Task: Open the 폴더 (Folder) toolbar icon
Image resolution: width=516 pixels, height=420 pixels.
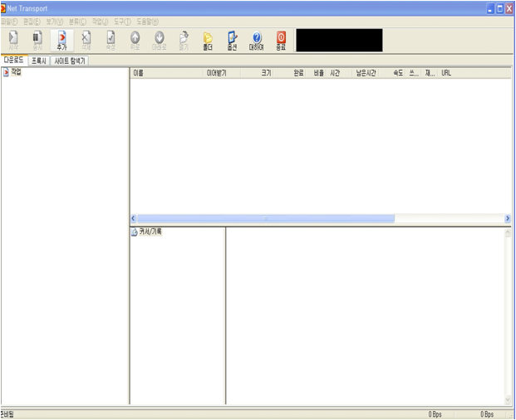Action: coord(208,41)
